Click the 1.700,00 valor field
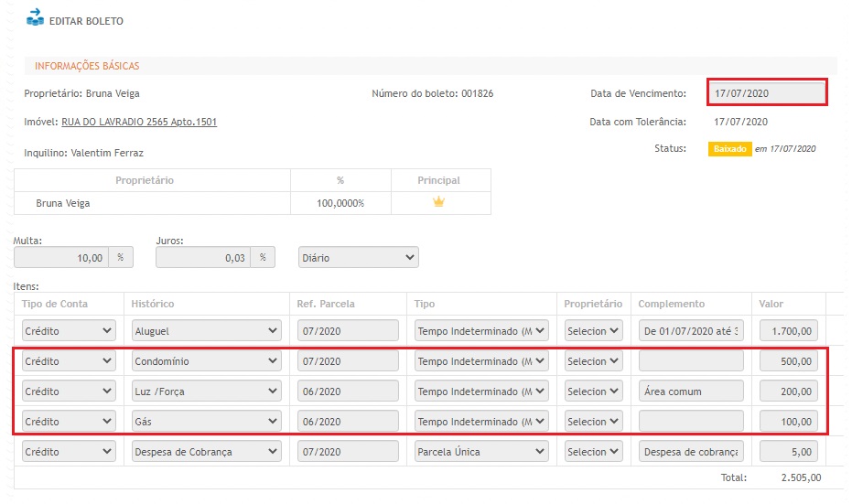This screenshot has height=504, width=852. (x=789, y=330)
